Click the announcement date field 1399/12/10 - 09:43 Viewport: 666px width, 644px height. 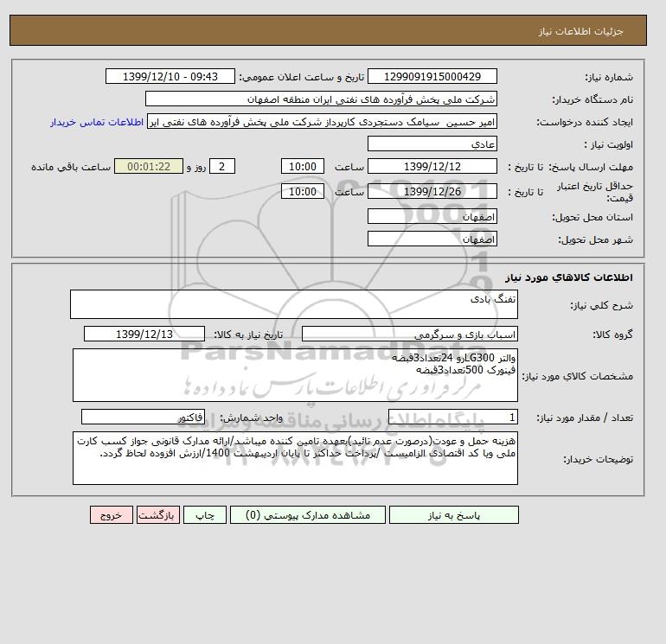pyautogui.click(x=170, y=76)
